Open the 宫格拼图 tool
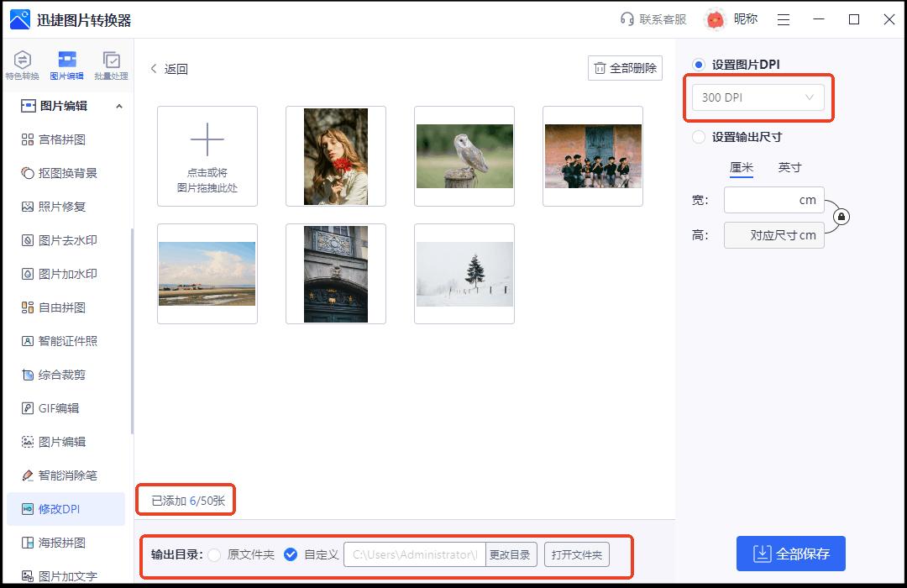The height and width of the screenshot is (588, 907). 60,139
